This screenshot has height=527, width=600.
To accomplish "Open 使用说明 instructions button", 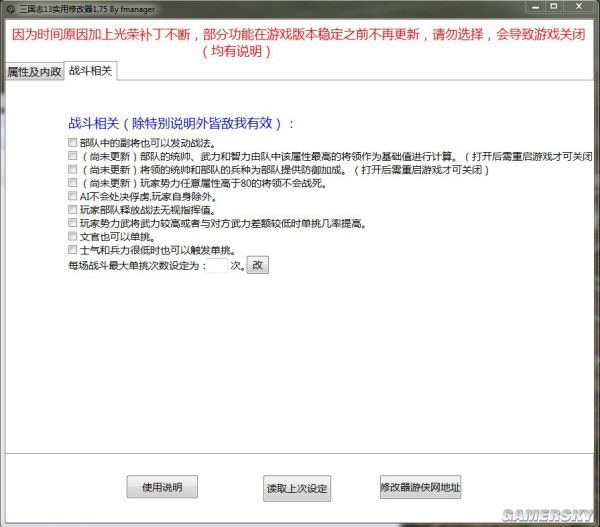I will [x=162, y=487].
